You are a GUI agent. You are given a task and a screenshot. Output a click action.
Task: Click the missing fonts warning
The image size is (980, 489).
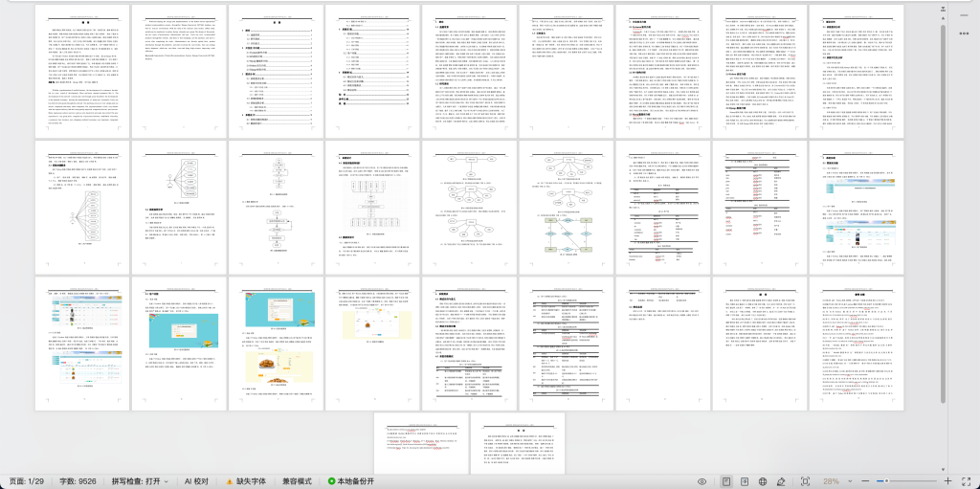coord(246,481)
